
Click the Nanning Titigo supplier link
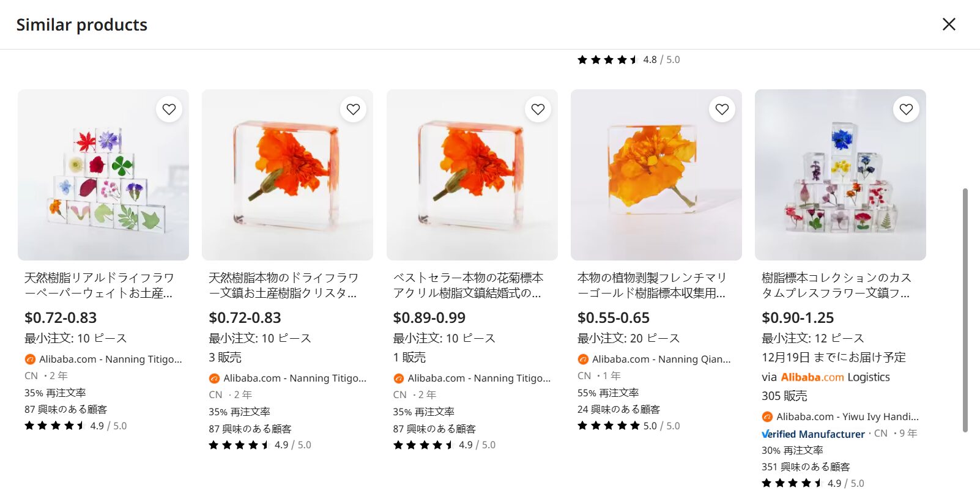click(x=110, y=359)
